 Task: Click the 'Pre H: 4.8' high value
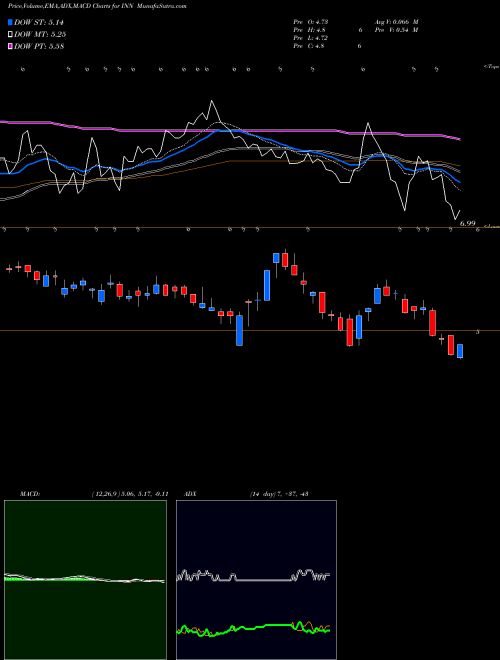click(x=309, y=30)
